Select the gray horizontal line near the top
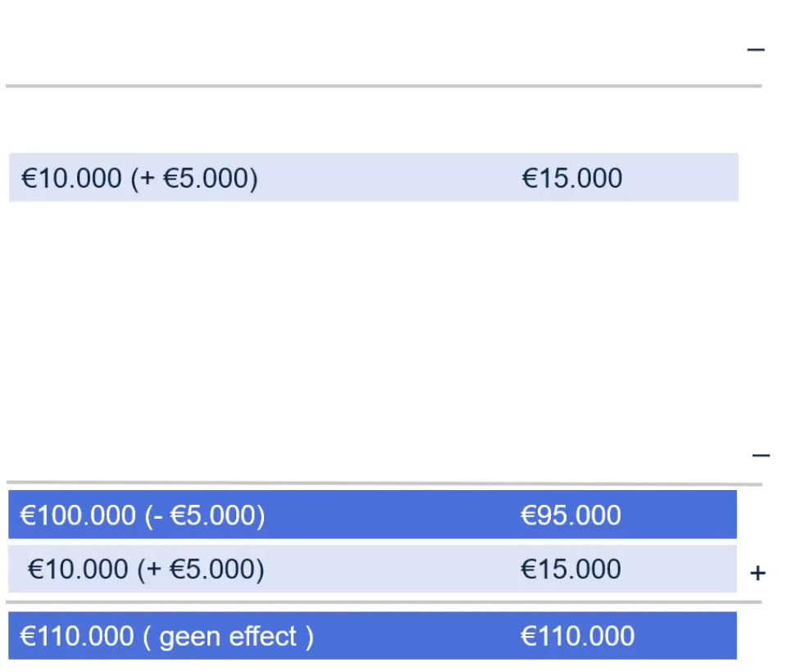 [x=383, y=85]
